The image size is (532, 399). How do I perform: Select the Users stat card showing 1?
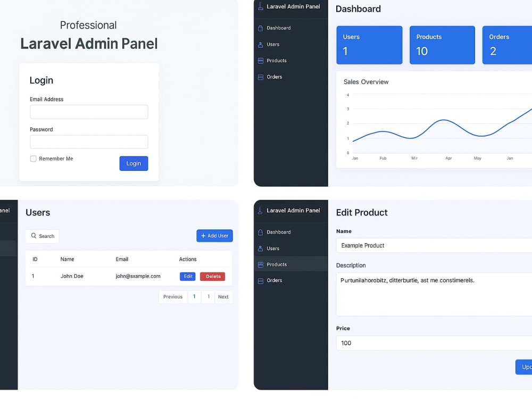[369, 45]
